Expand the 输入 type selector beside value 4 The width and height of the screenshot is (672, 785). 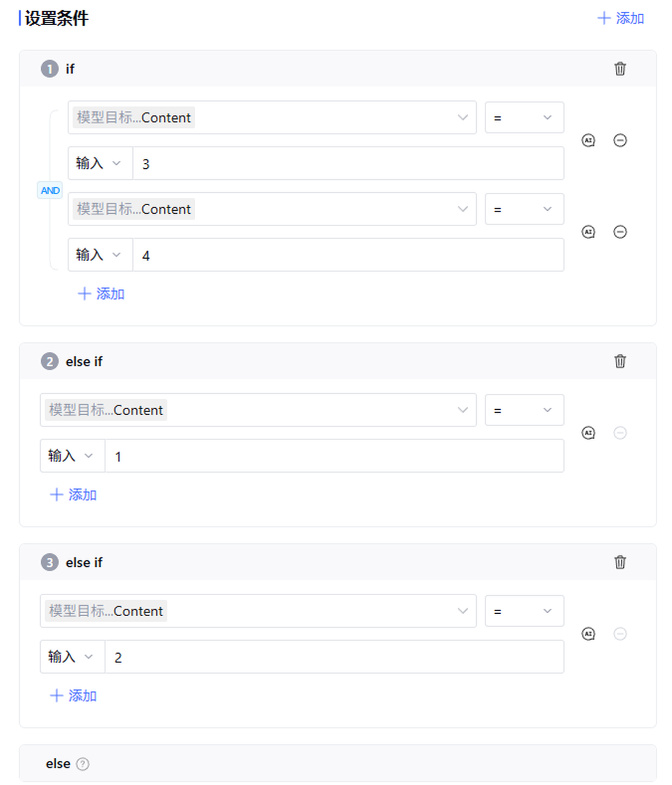coord(100,255)
